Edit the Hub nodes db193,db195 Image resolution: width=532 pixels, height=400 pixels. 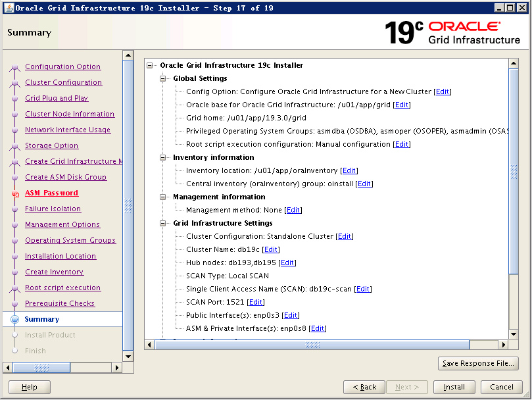pyautogui.click(x=287, y=262)
